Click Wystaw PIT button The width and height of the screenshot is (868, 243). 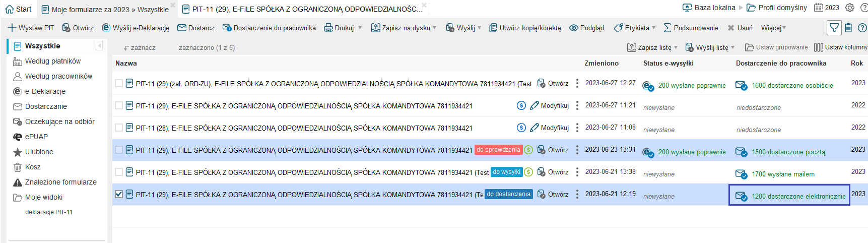[x=31, y=28]
